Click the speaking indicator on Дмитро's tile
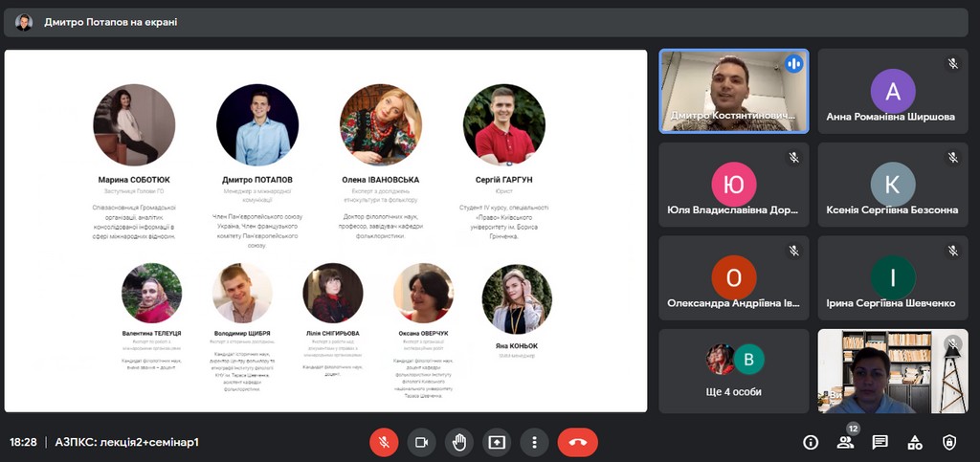This screenshot has width=980, height=462. tap(793, 64)
